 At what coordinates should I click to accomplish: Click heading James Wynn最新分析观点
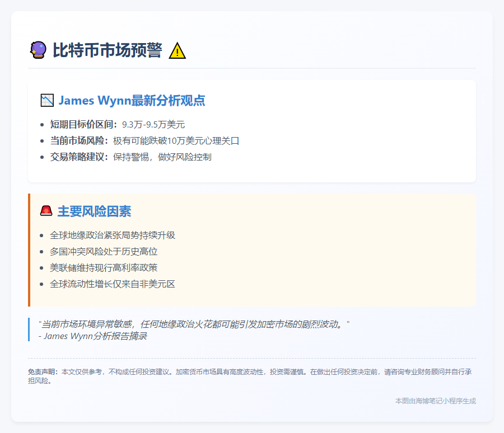point(132,100)
